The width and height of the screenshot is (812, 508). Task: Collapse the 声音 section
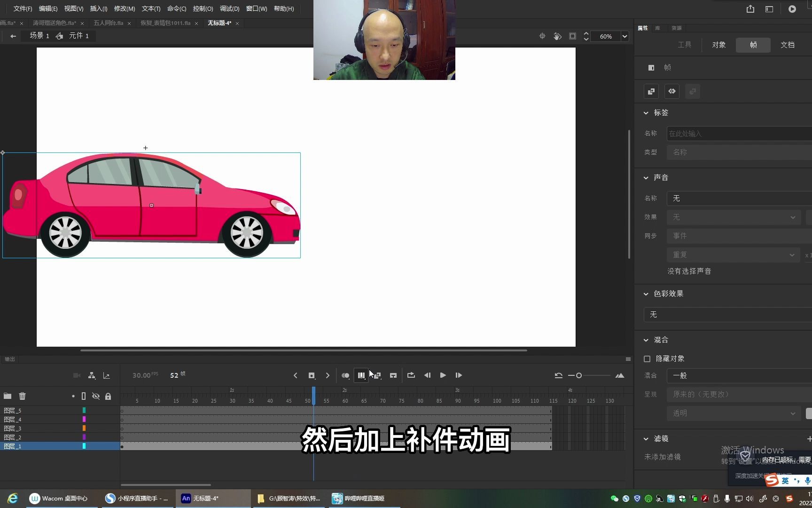[646, 178]
